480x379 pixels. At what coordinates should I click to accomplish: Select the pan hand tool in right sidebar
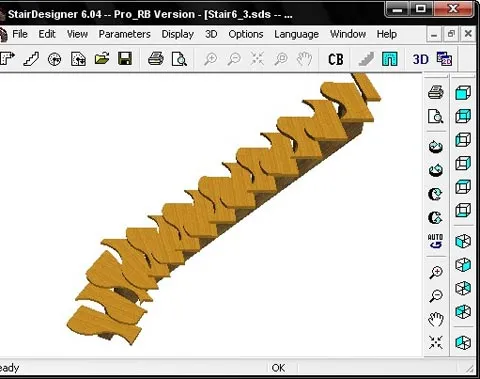coord(436,319)
